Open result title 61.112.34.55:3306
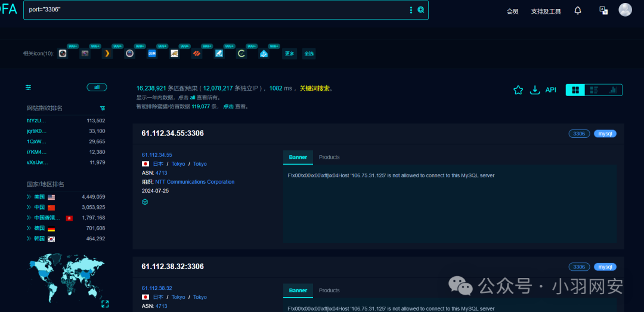644x312 pixels. (172, 134)
